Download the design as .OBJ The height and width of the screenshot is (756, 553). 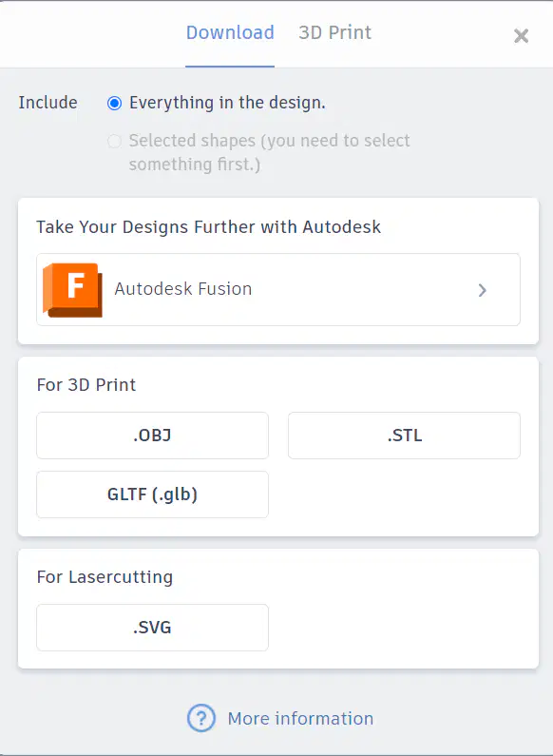152,436
